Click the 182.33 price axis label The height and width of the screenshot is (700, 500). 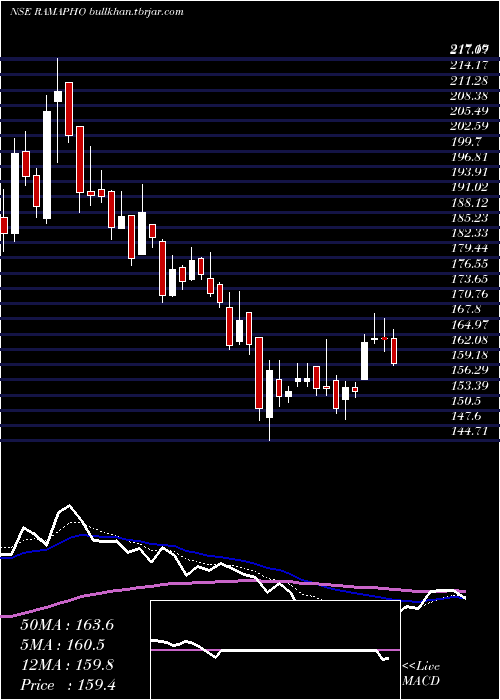tap(470, 233)
